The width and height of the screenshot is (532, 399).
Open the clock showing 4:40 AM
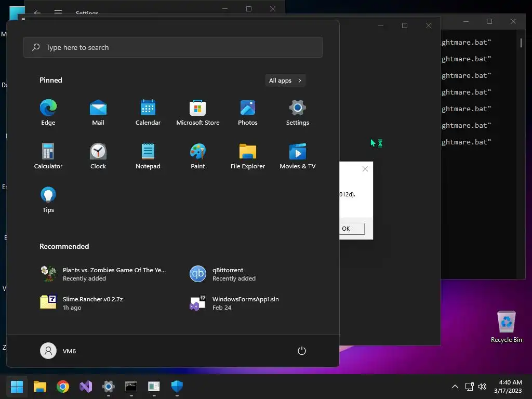pos(508,387)
